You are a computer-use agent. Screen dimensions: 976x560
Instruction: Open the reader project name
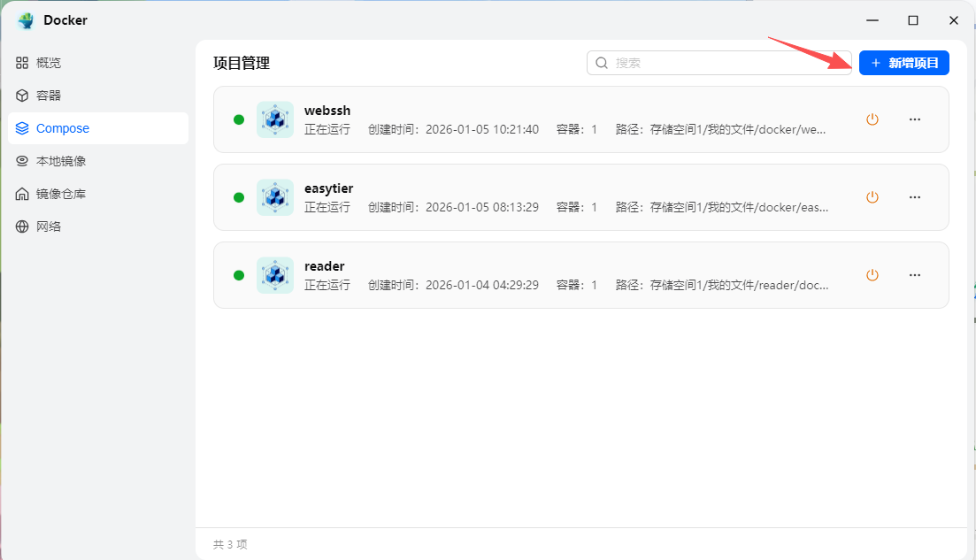[324, 266]
